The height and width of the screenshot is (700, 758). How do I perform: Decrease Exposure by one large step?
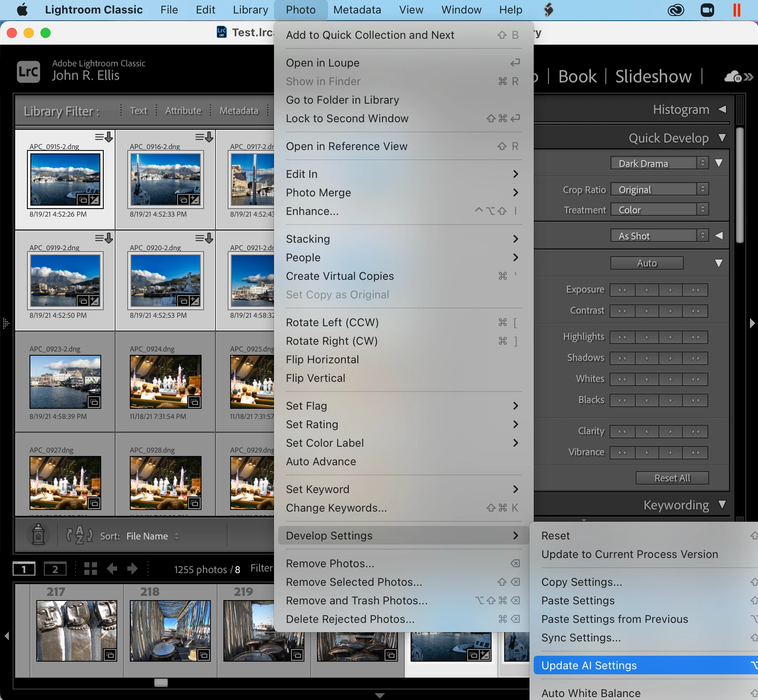click(x=622, y=290)
